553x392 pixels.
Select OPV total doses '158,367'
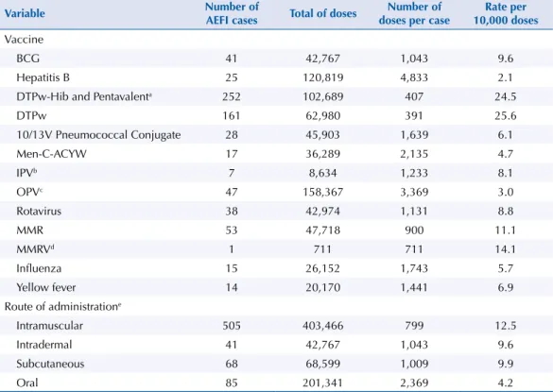(323, 192)
